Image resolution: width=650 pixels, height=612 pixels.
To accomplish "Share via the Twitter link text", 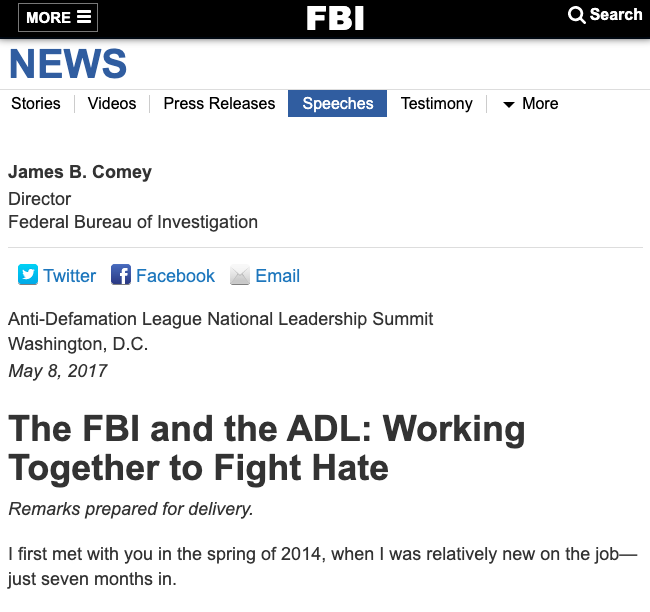I will click(70, 276).
